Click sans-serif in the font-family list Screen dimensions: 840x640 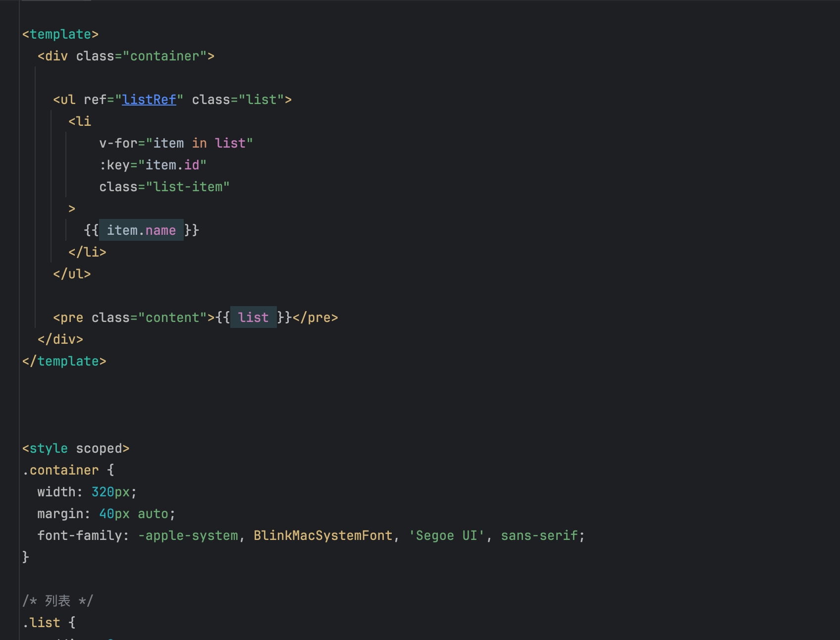tap(539, 535)
